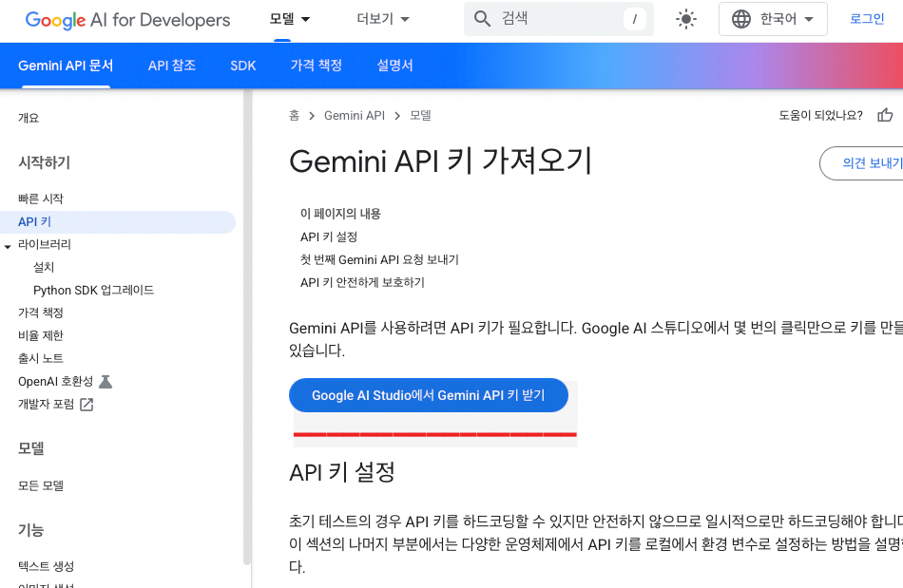Click the slash shortcut badge in search

coord(634,19)
